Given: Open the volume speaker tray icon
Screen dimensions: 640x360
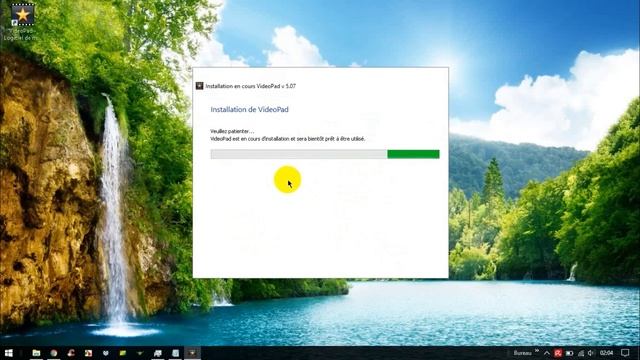Looking at the screenshot, I should click(x=591, y=353).
